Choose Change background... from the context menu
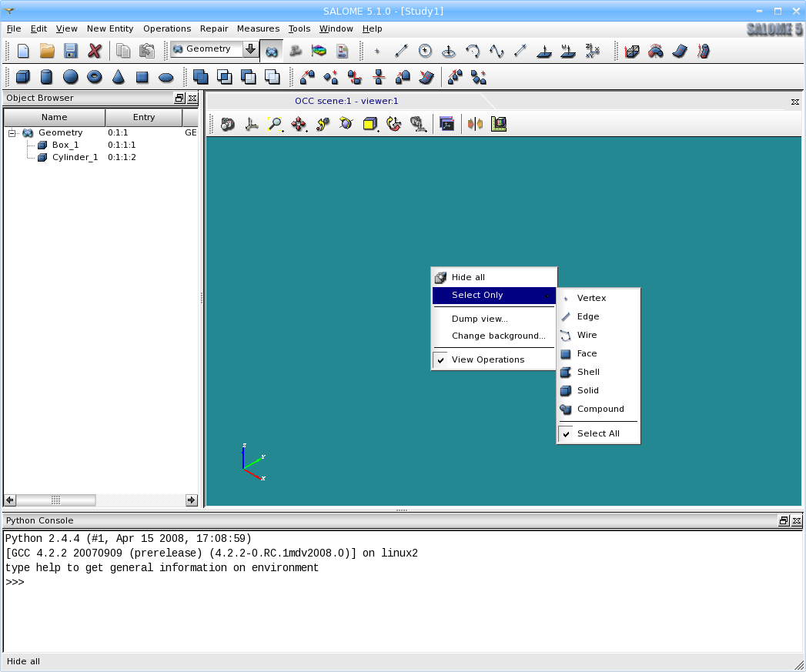The image size is (806, 672). (494, 336)
